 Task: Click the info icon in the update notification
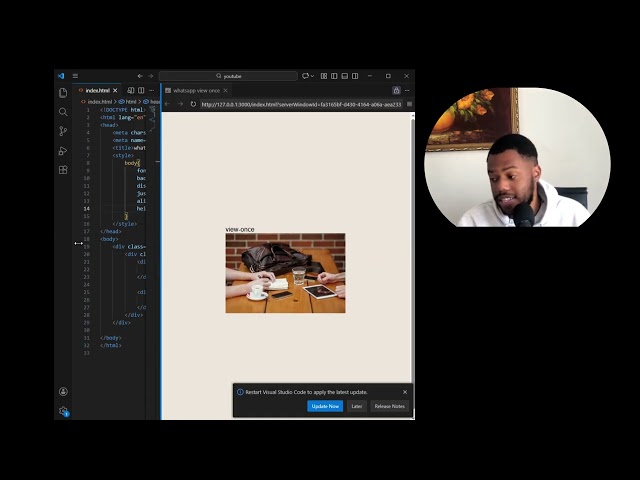(x=240, y=392)
